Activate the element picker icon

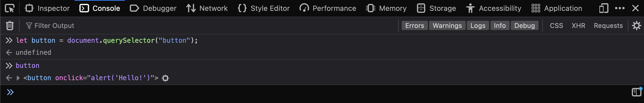tap(10, 8)
